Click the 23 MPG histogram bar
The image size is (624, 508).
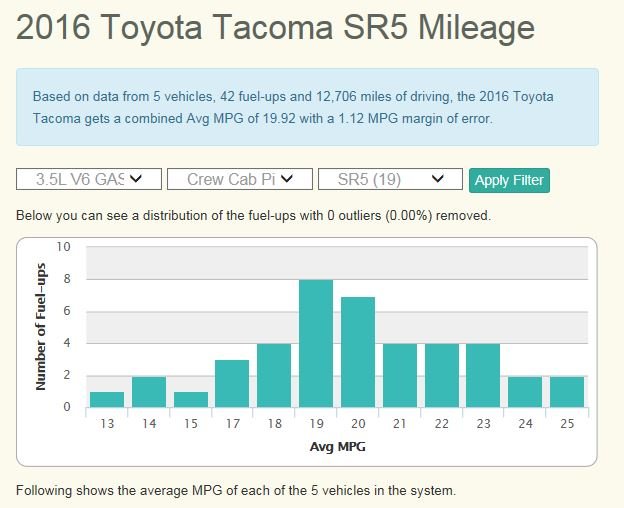483,375
